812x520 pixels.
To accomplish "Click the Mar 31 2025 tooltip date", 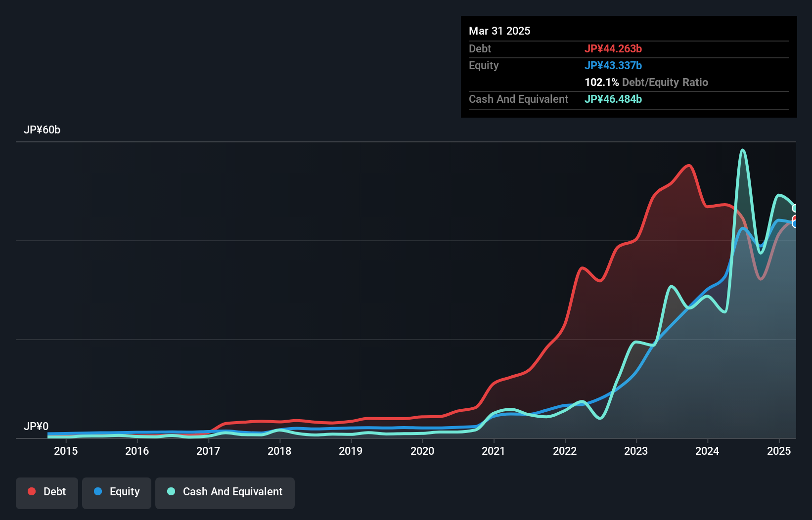I will [499, 31].
